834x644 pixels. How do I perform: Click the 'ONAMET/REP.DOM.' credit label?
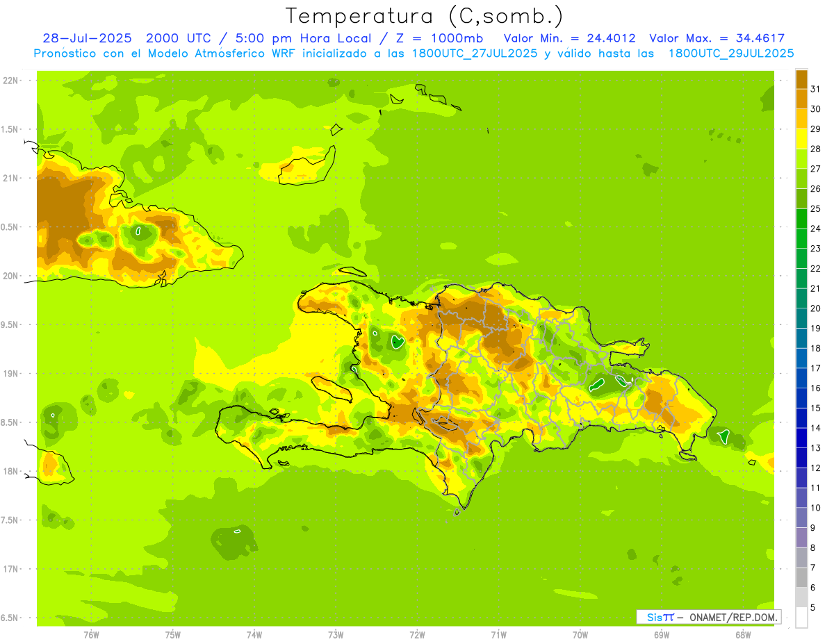coord(733,617)
